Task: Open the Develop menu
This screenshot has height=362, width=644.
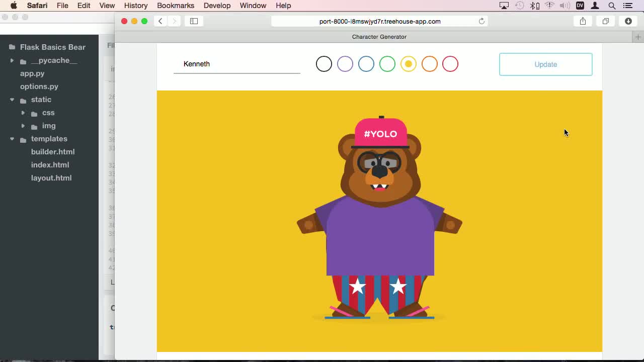Action: point(217,6)
